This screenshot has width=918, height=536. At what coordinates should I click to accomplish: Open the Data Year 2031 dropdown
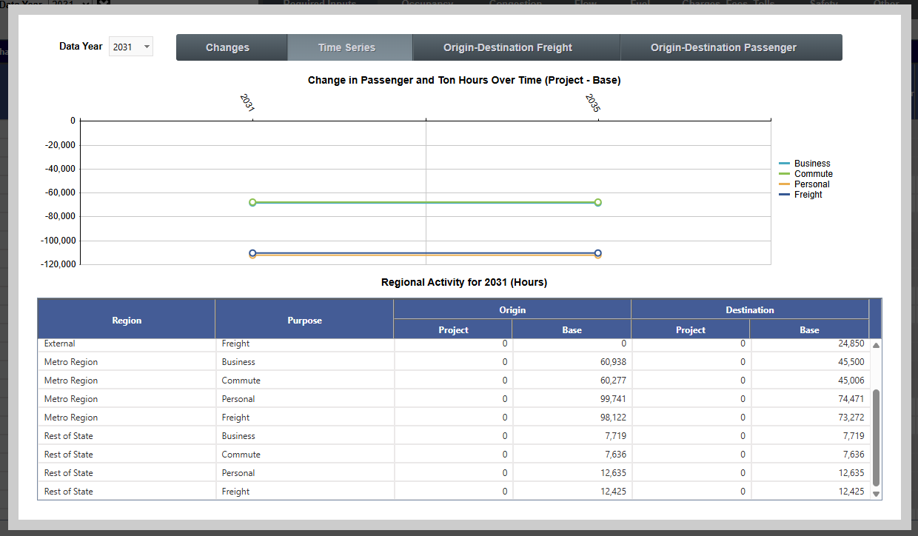click(131, 47)
